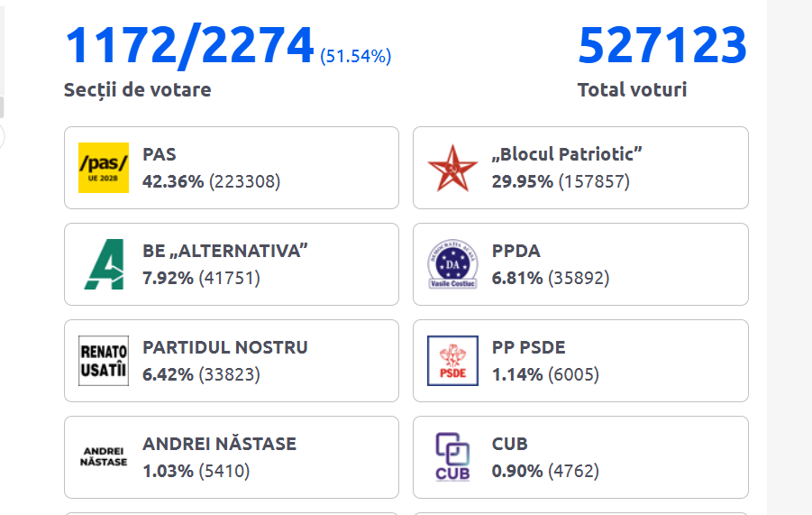The height and width of the screenshot is (515, 812).
Task: Click the red PSDE party logo
Action: pyautogui.click(x=452, y=361)
